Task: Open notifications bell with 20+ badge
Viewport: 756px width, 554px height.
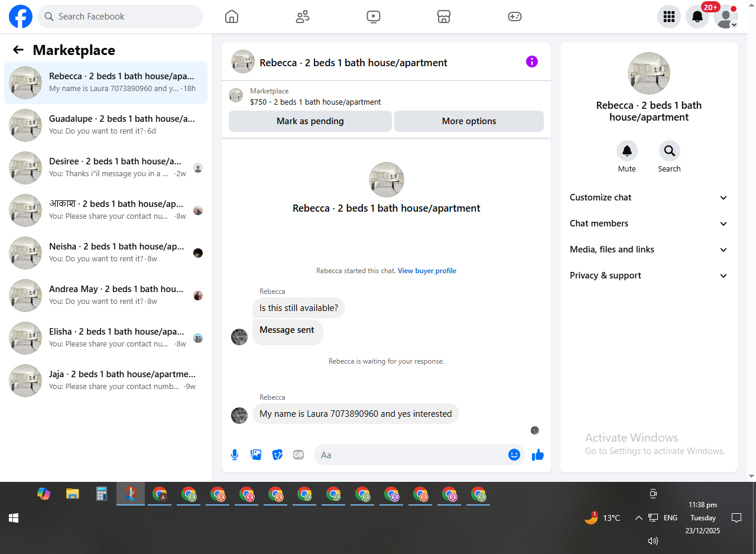Action: tap(697, 17)
